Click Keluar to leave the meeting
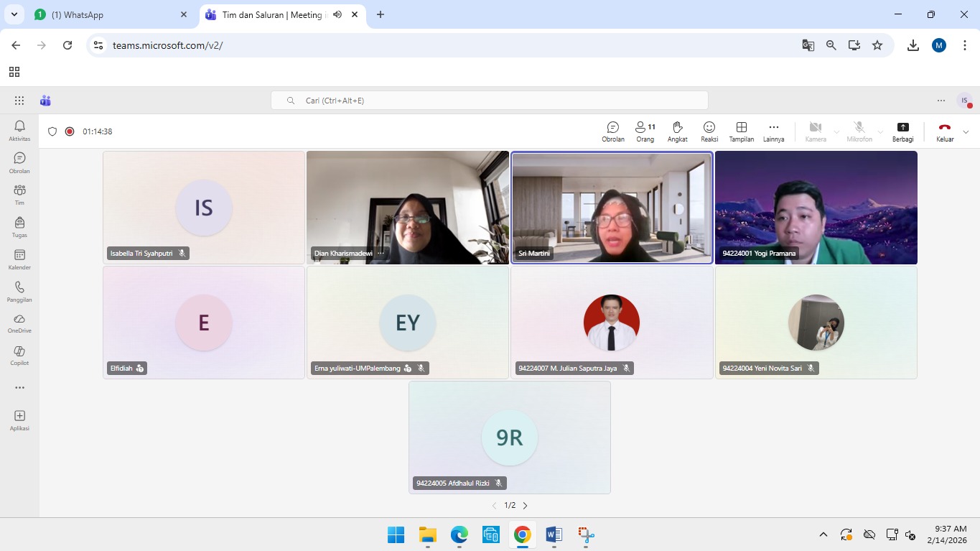Image resolution: width=980 pixels, height=551 pixels. pyautogui.click(x=944, y=131)
